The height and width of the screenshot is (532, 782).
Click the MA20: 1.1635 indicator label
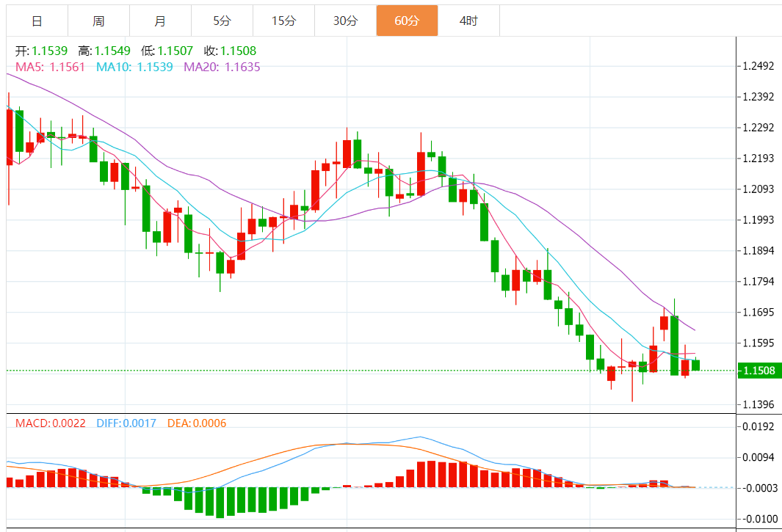[222, 67]
